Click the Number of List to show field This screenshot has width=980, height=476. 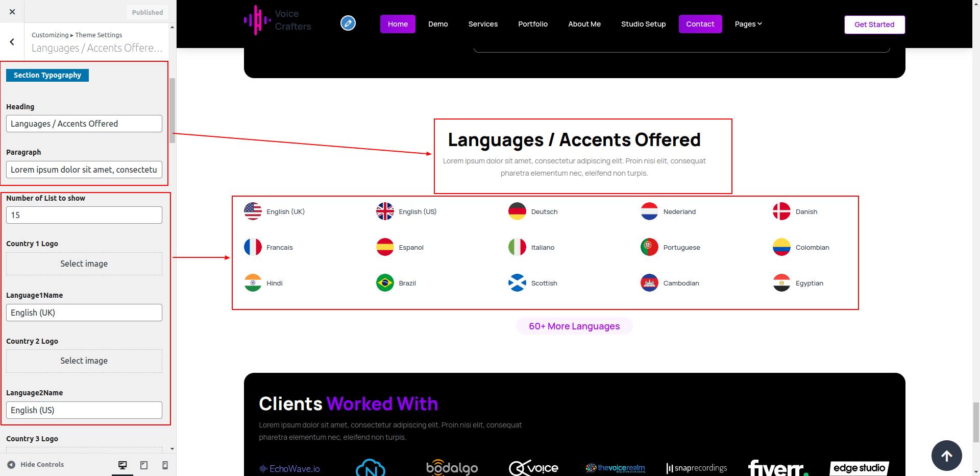point(84,215)
